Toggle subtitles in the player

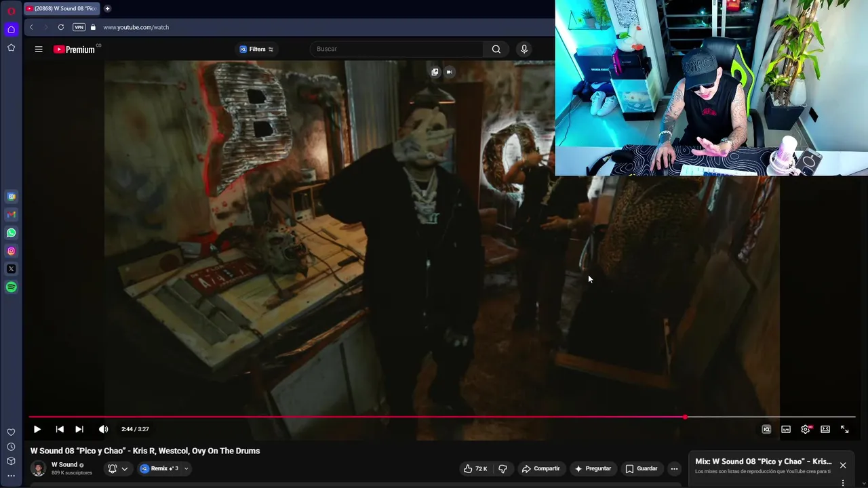pyautogui.click(x=786, y=429)
